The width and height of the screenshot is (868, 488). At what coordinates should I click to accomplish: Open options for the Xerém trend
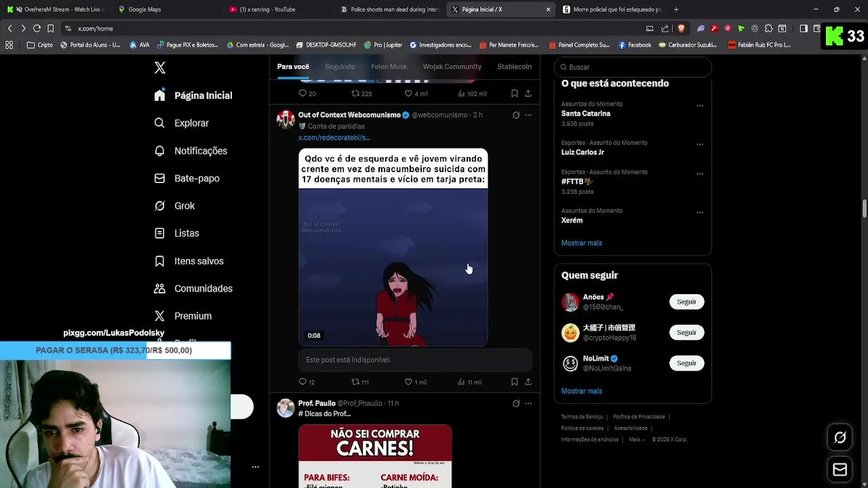click(700, 212)
